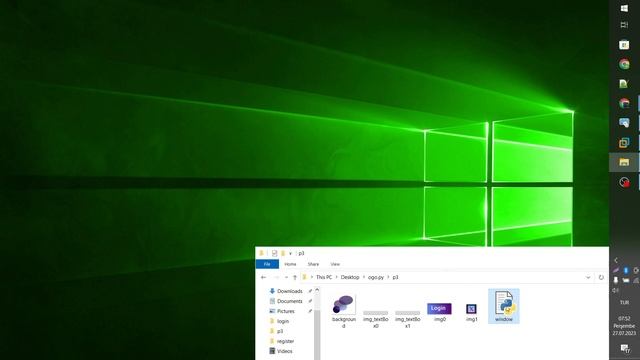The height and width of the screenshot is (360, 640).
Task: Open the blue chat app taskbar icon
Action: click(x=624, y=123)
